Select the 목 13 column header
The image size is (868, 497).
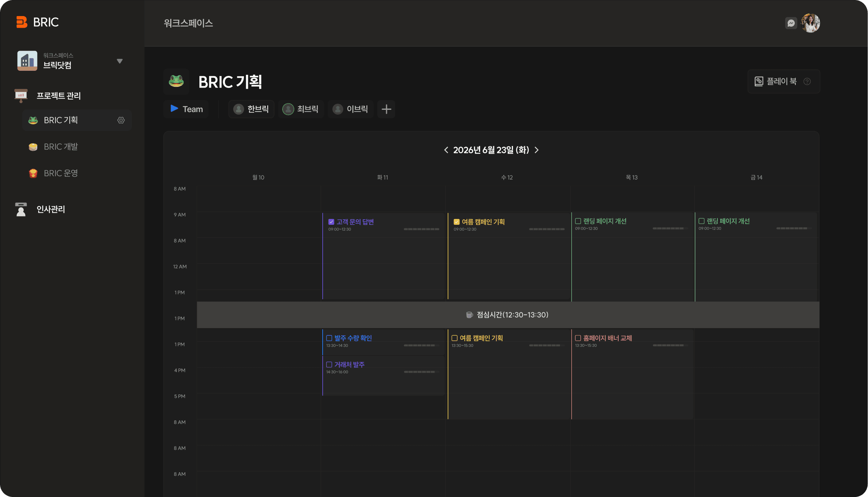(632, 177)
